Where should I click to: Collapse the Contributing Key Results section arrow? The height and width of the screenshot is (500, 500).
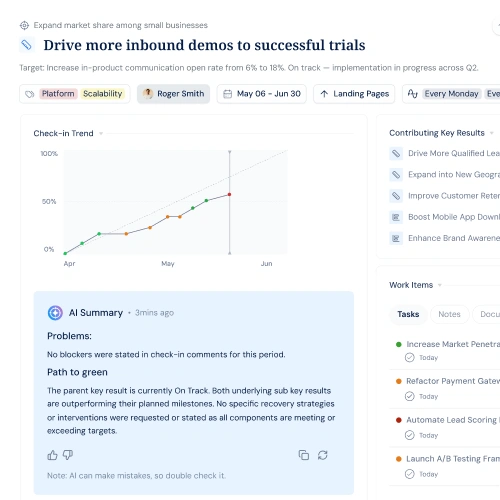click(491, 133)
